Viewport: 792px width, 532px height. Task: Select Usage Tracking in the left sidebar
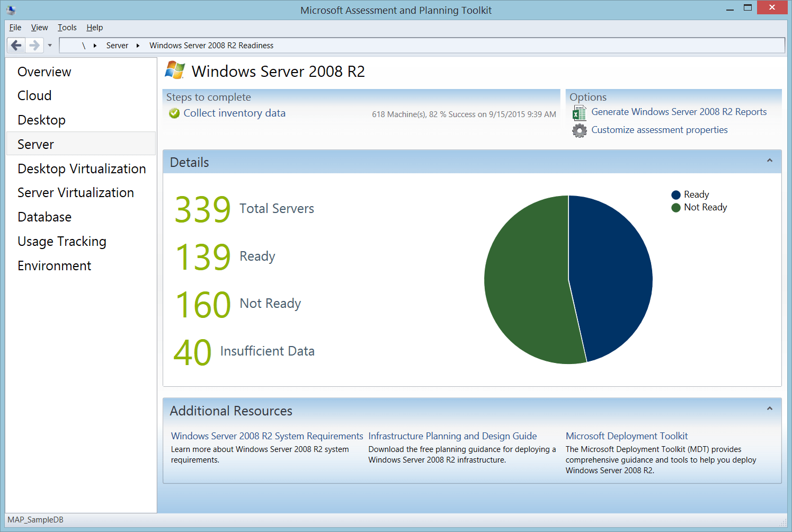61,241
